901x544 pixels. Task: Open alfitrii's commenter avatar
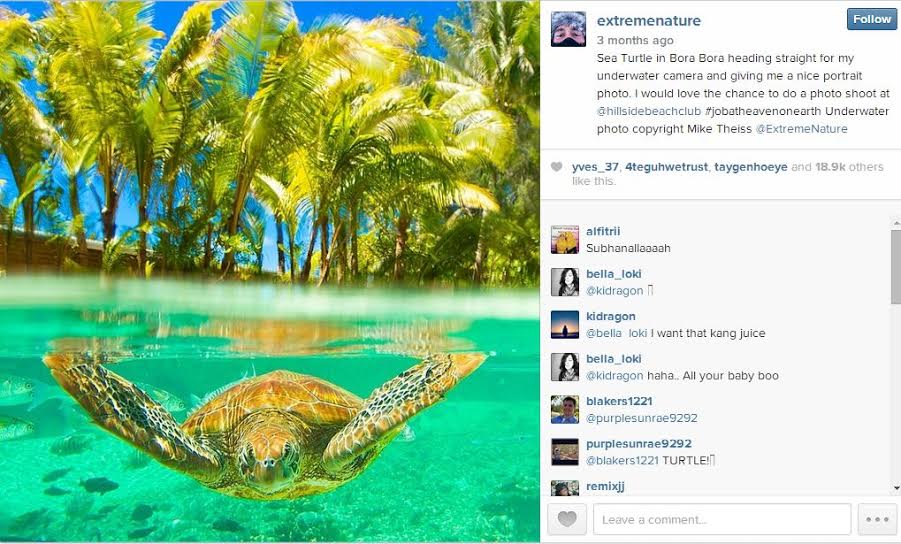pyautogui.click(x=565, y=240)
